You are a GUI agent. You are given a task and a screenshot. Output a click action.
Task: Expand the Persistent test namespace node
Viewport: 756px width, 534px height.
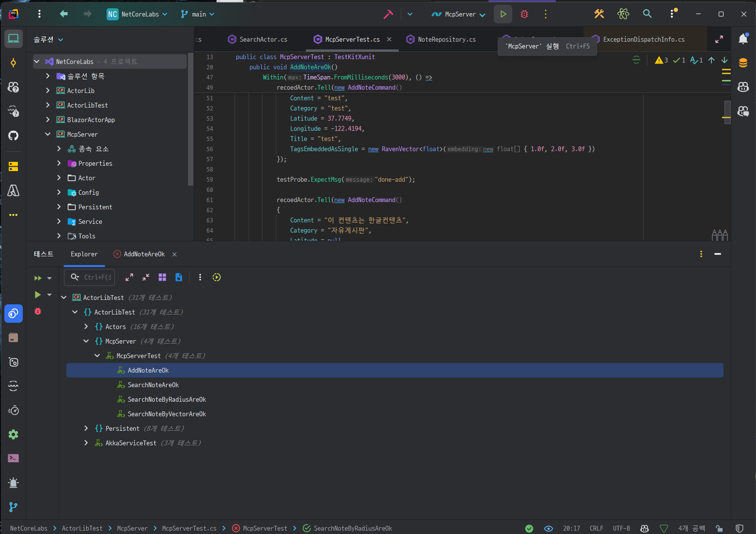pos(86,428)
